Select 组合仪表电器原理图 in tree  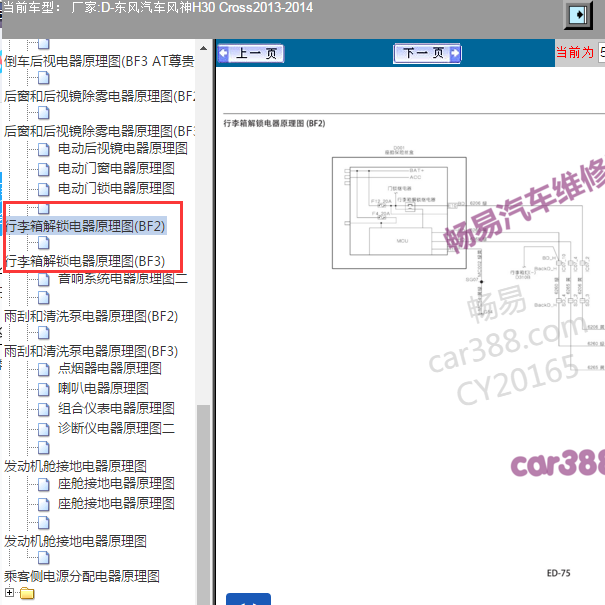point(116,408)
